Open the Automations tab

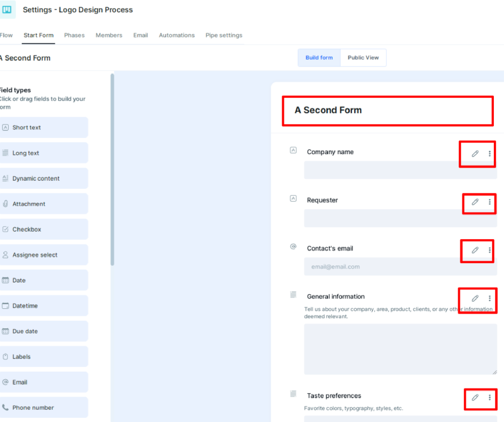pyautogui.click(x=177, y=35)
